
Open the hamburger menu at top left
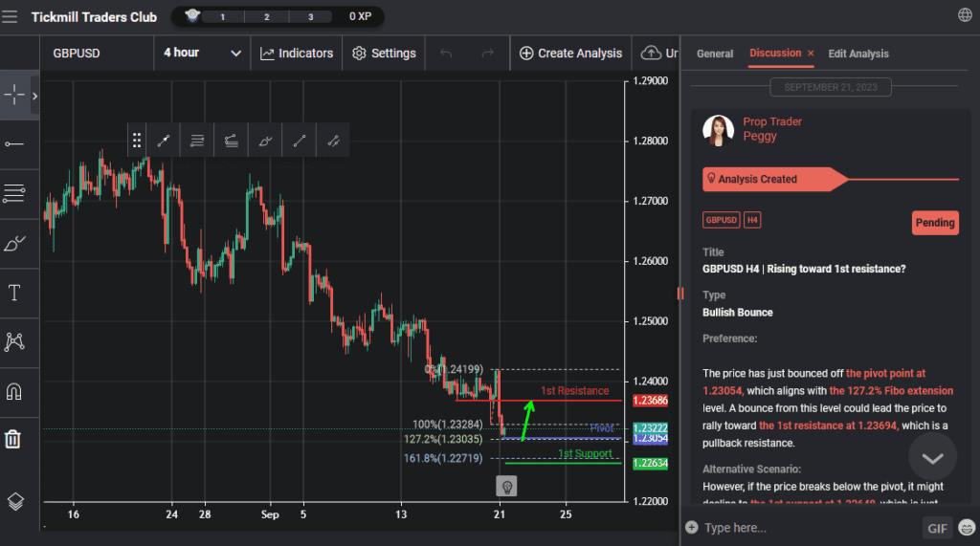tap(11, 16)
